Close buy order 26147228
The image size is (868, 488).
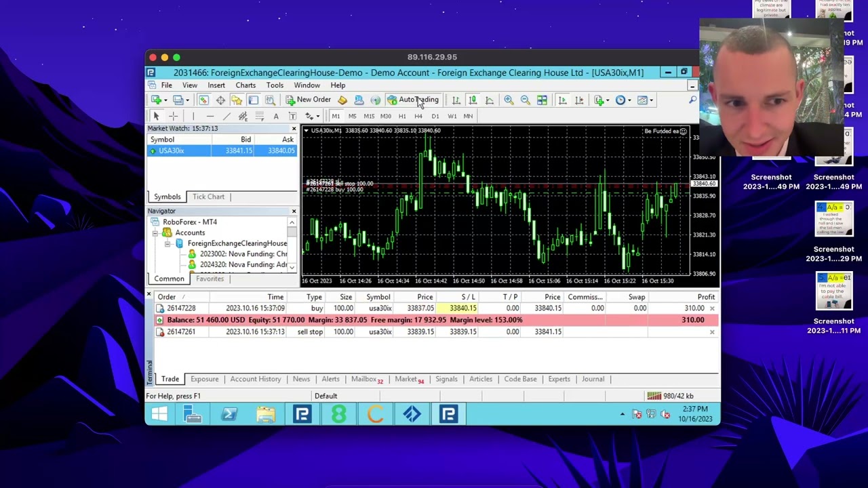[712, 308]
